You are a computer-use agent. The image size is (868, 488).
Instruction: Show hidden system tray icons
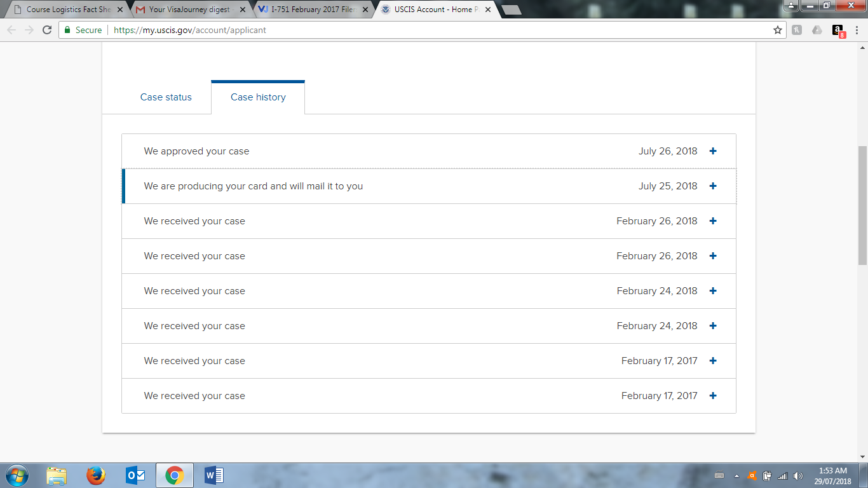[x=736, y=475]
